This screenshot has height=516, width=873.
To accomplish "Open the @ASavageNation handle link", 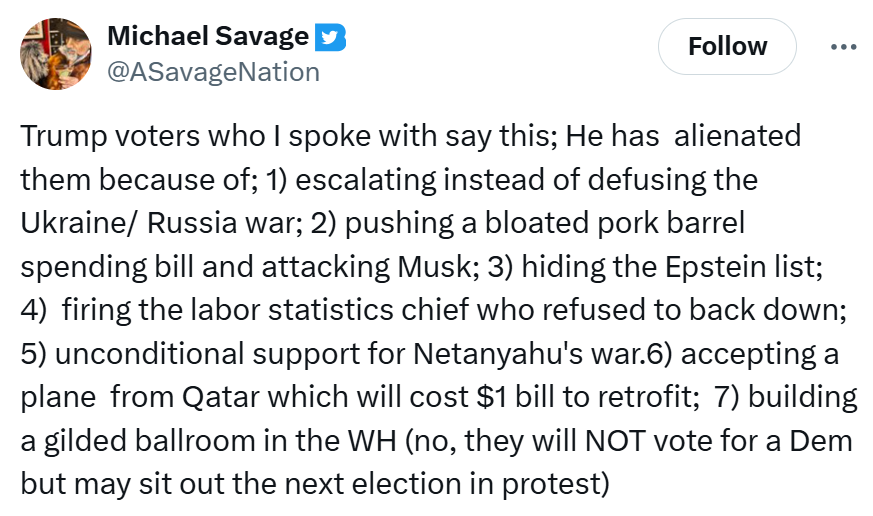I will point(213,72).
